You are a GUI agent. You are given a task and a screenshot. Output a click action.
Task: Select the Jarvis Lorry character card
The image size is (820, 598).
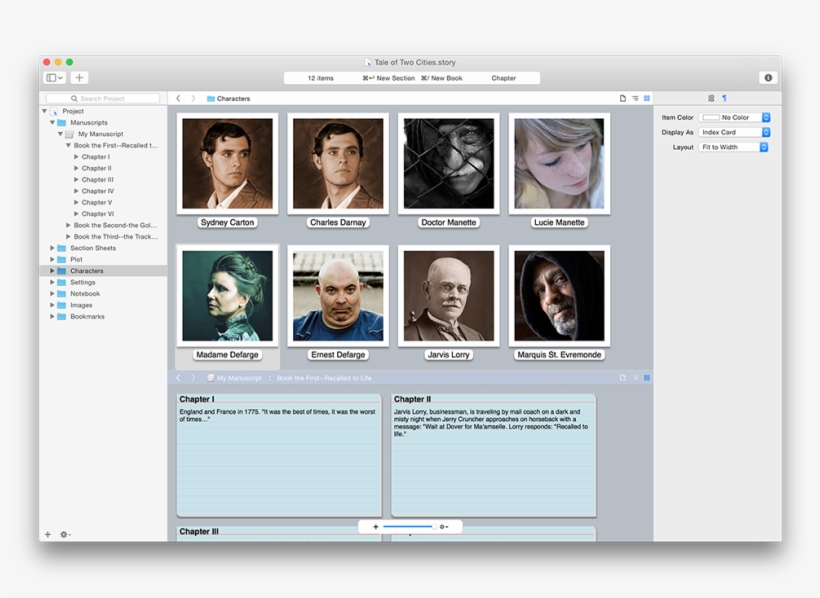(449, 303)
